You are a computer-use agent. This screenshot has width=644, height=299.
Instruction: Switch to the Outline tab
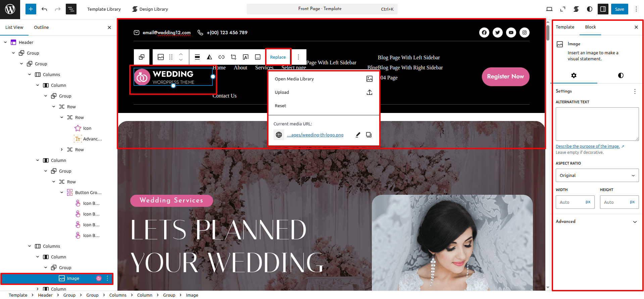tap(41, 27)
